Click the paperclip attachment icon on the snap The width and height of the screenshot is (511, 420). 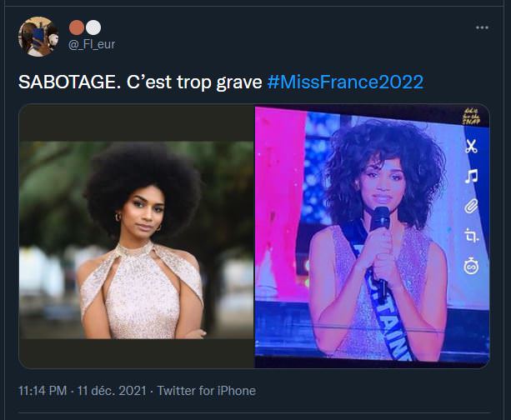(471, 207)
